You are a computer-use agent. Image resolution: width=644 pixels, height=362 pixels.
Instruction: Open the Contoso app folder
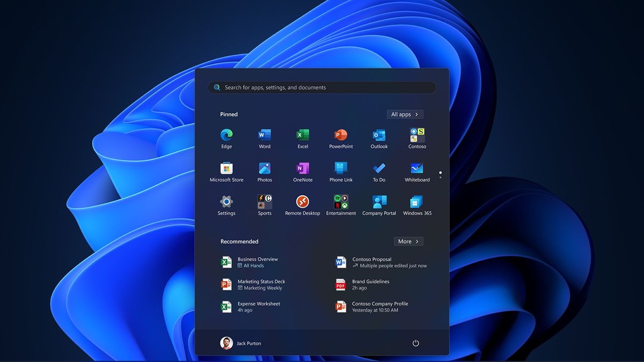pyautogui.click(x=417, y=135)
